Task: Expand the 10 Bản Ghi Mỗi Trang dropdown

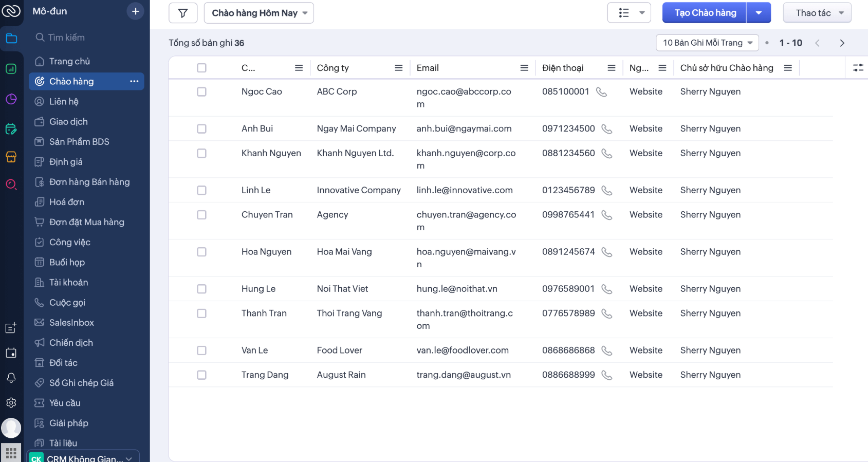Action: [x=707, y=43]
